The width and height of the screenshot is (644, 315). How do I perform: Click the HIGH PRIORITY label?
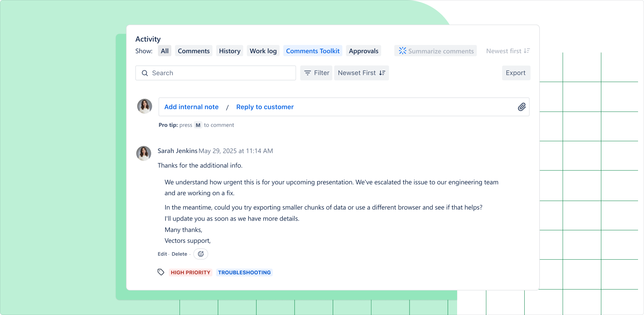click(x=190, y=272)
